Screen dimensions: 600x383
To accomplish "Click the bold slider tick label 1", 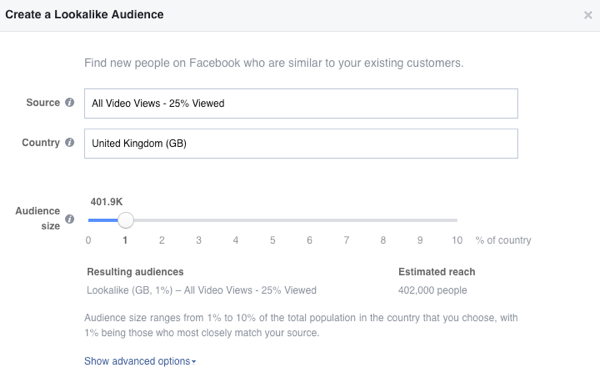I will (125, 240).
